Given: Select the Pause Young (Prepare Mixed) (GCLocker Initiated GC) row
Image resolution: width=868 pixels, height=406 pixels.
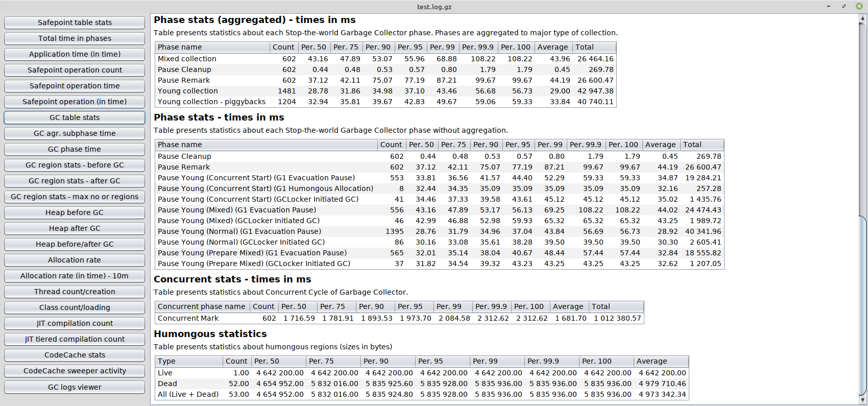Looking at the screenshot, I should point(439,264).
